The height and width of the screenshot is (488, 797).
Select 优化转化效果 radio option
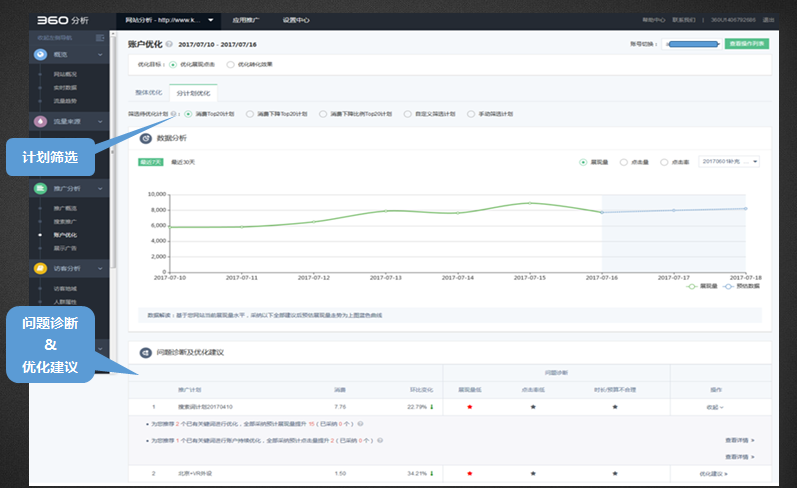pos(231,64)
